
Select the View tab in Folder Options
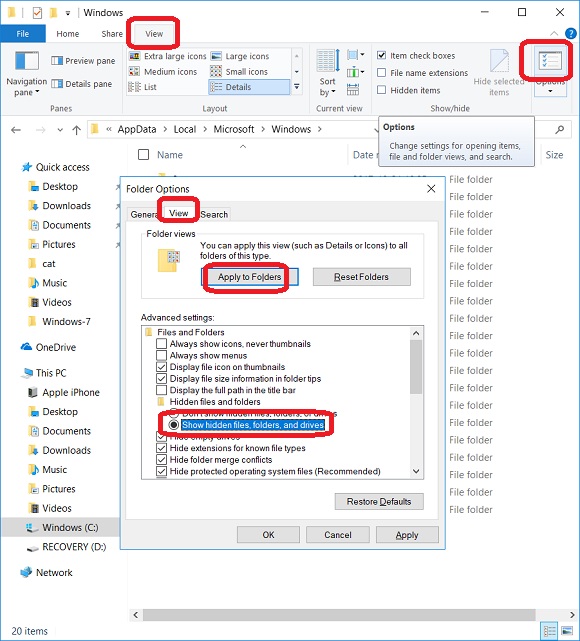coord(179,213)
